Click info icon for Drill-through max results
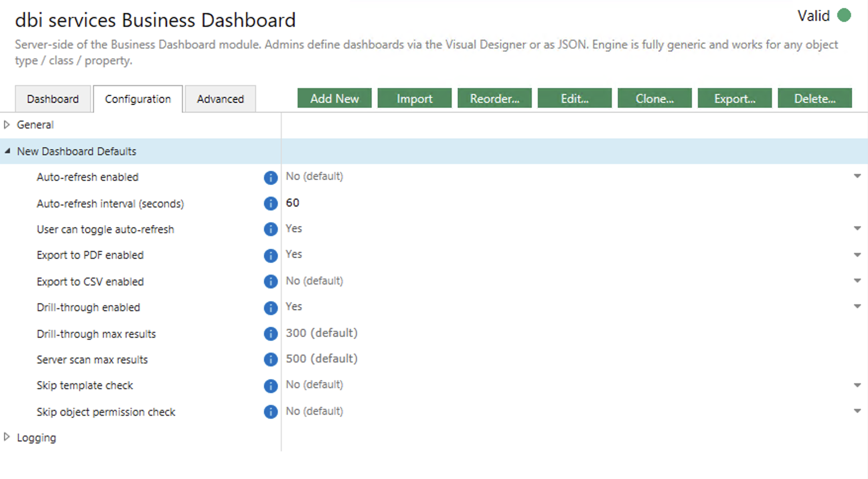 click(x=270, y=334)
